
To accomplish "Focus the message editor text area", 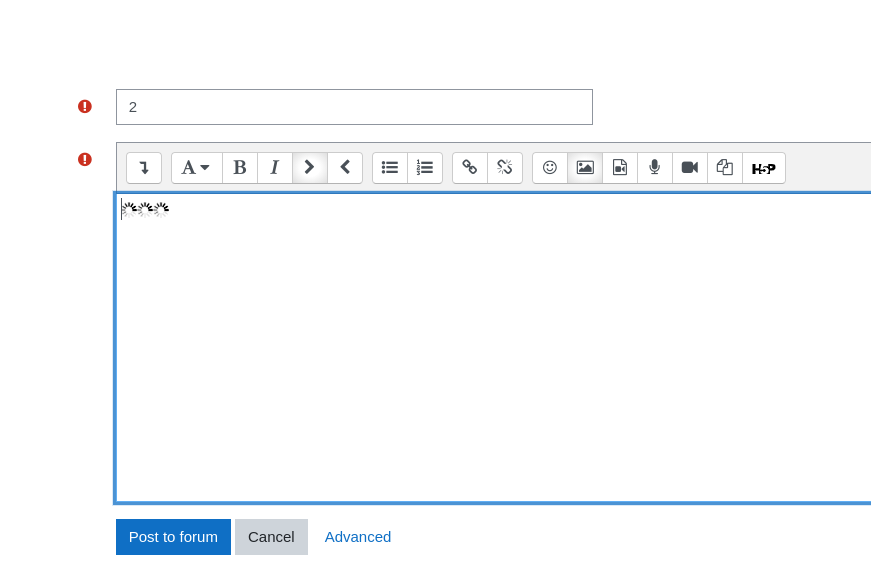I will pos(493,348).
